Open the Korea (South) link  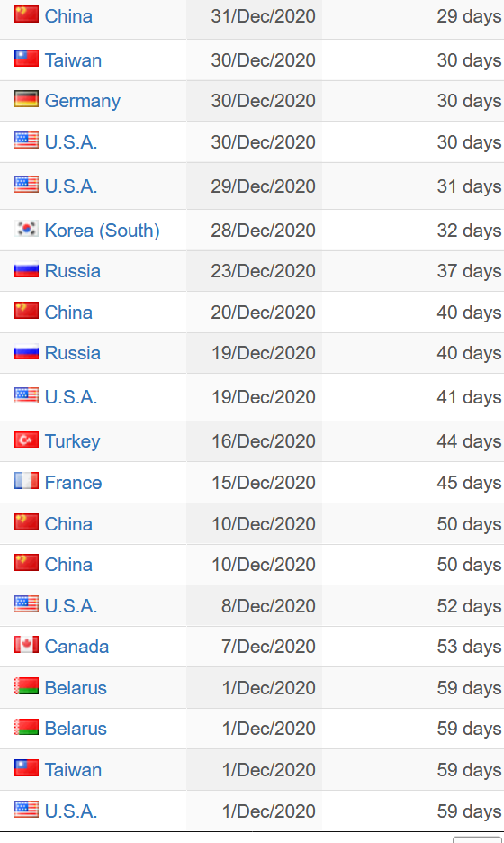coord(102,231)
